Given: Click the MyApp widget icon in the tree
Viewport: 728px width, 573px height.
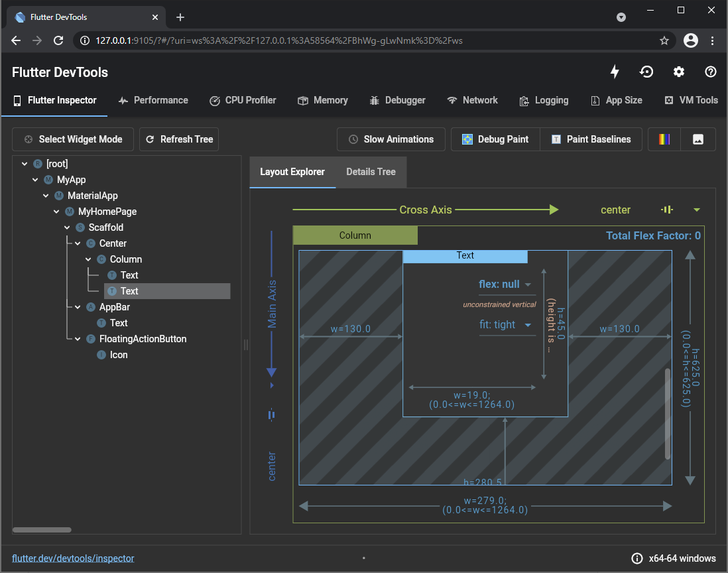Looking at the screenshot, I should (48, 180).
